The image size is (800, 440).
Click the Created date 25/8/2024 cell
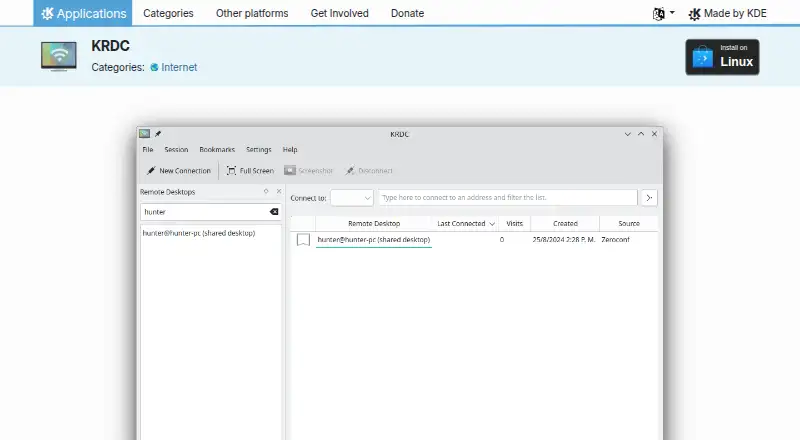[563, 239]
